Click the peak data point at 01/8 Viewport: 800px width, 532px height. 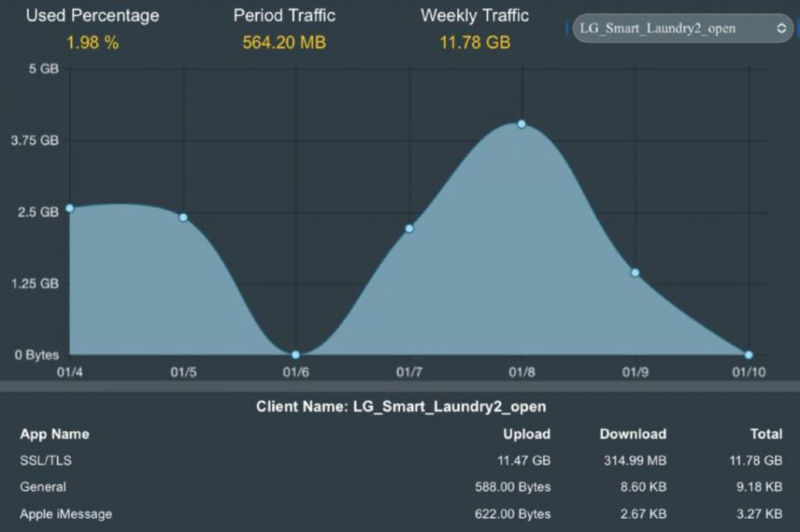(521, 124)
